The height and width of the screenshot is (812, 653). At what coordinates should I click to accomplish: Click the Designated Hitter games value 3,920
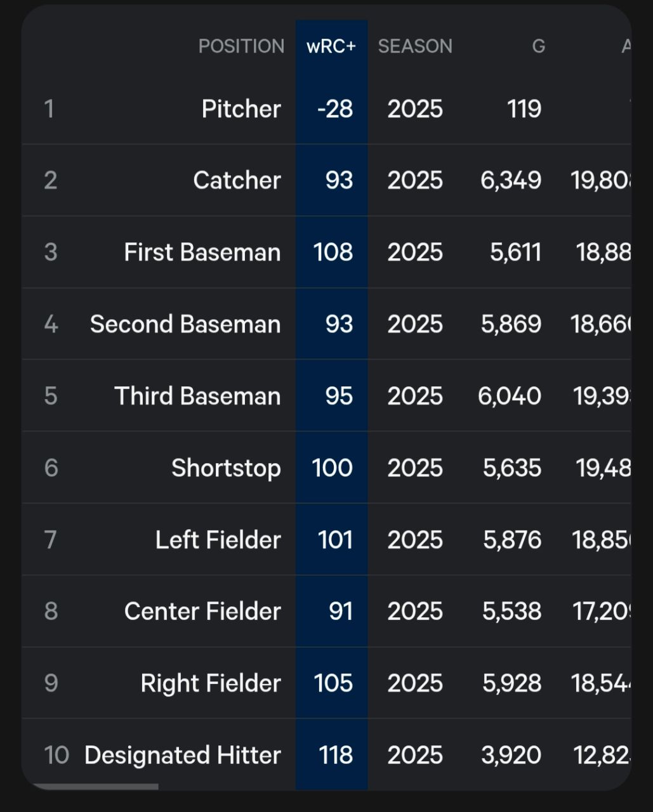[511, 756]
